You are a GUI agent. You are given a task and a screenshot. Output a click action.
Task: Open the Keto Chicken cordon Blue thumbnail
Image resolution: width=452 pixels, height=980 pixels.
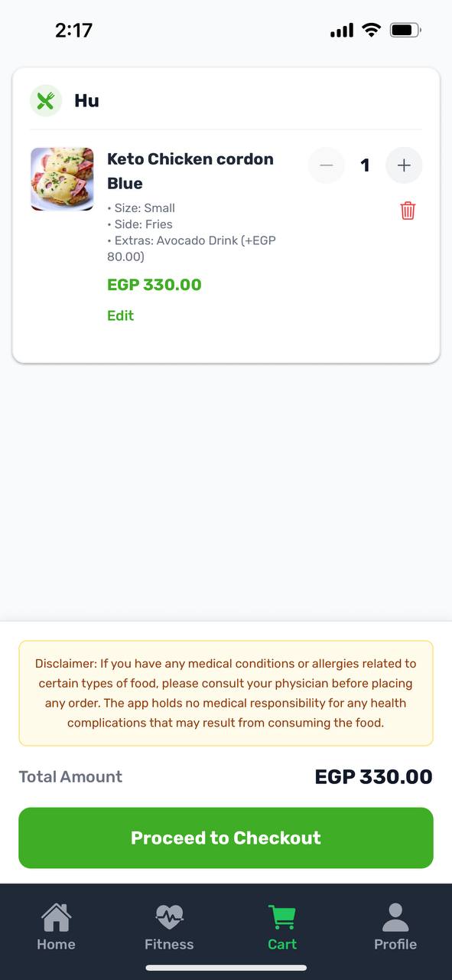[x=62, y=179]
